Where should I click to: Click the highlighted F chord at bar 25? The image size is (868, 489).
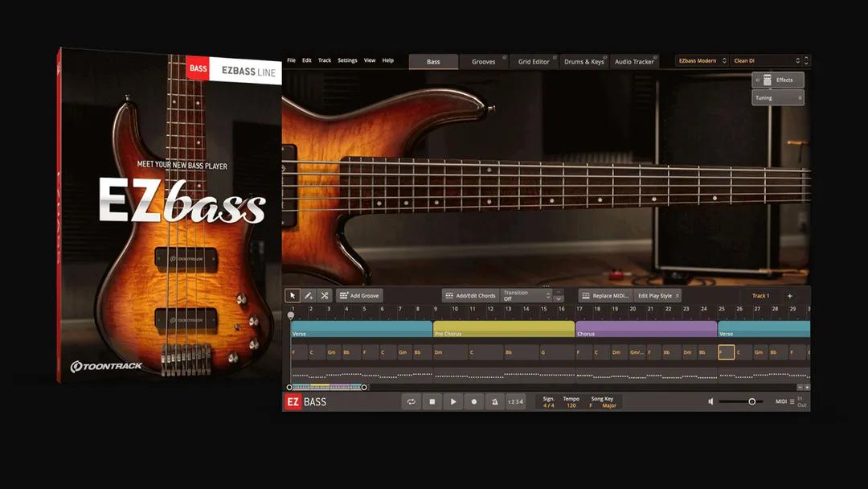click(x=727, y=352)
